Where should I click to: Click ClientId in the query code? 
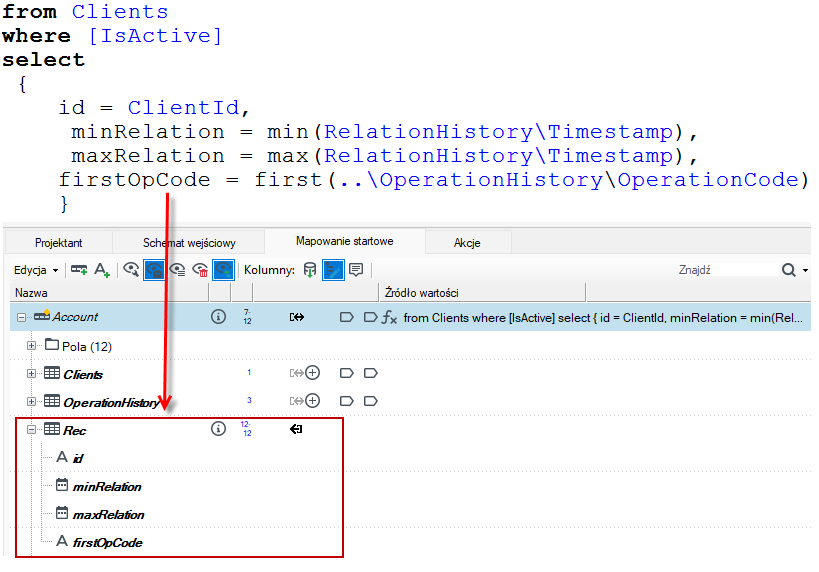point(183,108)
